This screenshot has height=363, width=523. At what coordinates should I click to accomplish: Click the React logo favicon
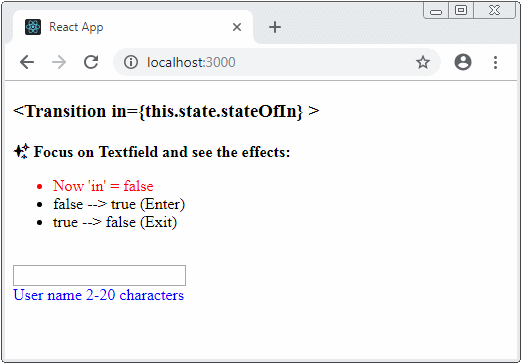33,27
